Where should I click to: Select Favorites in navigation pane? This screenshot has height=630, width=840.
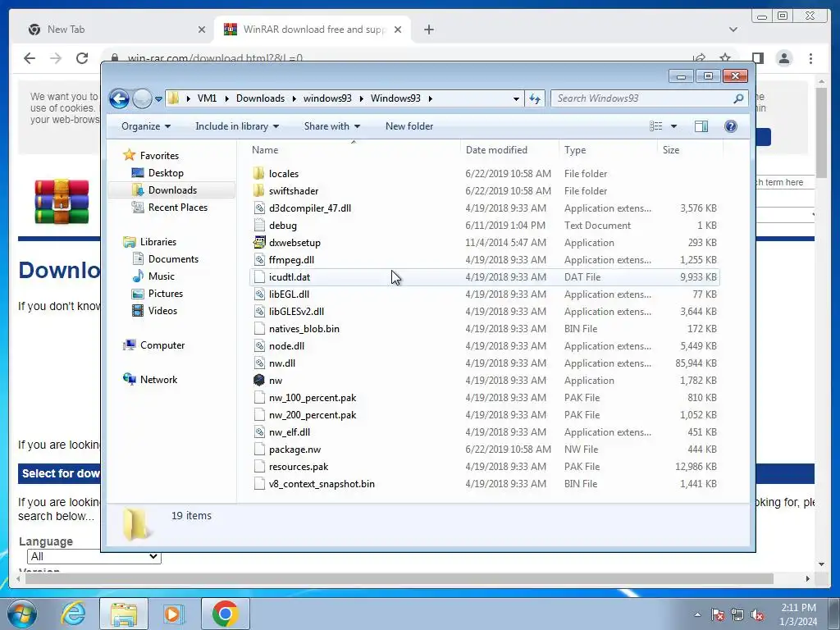(x=159, y=156)
